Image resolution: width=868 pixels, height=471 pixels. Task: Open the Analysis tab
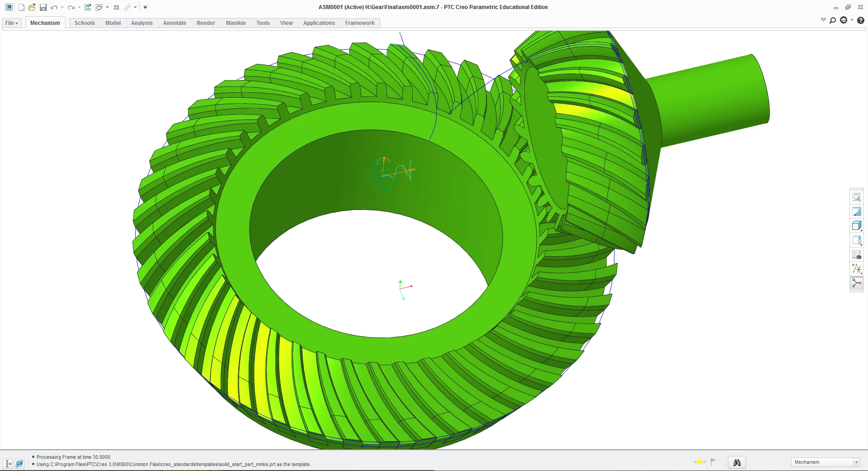[x=142, y=23]
